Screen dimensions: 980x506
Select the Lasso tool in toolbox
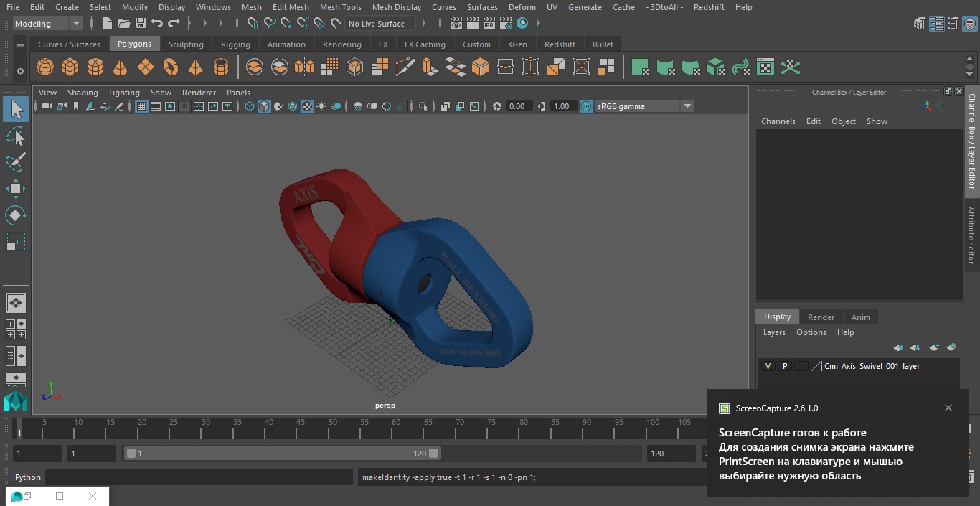click(16, 136)
